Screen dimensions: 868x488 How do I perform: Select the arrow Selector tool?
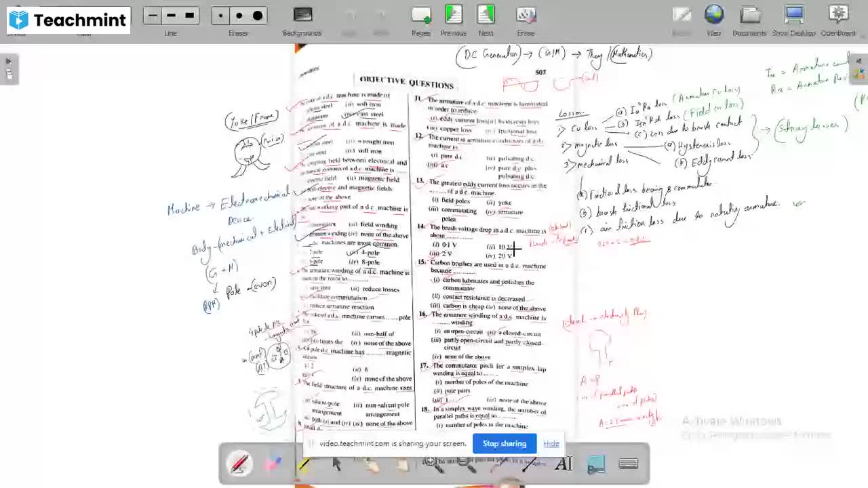(337, 464)
